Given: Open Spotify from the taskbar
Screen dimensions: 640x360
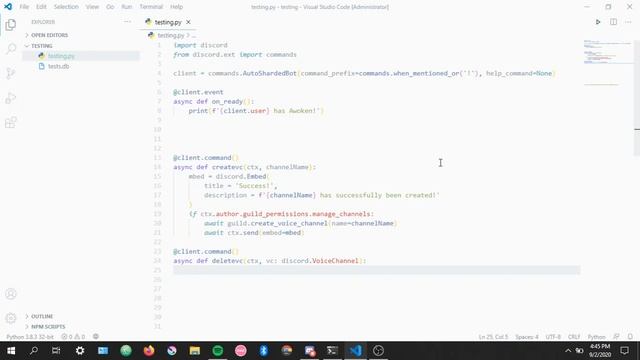Looking at the screenshot, I should click(218, 351).
